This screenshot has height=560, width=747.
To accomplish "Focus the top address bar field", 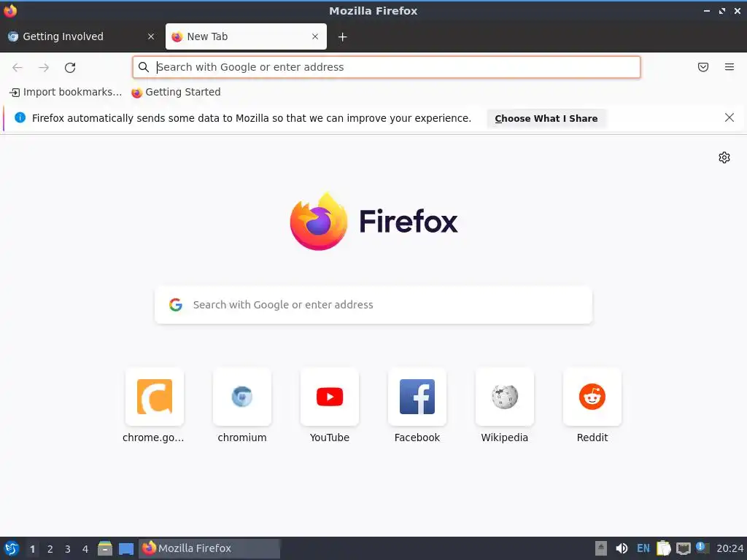I will 387,67.
